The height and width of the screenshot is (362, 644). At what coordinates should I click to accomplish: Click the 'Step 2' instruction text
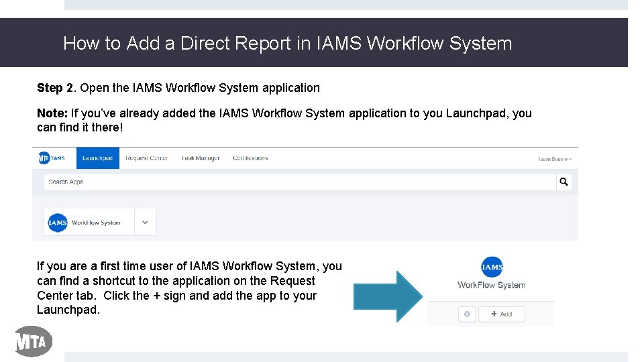click(178, 88)
